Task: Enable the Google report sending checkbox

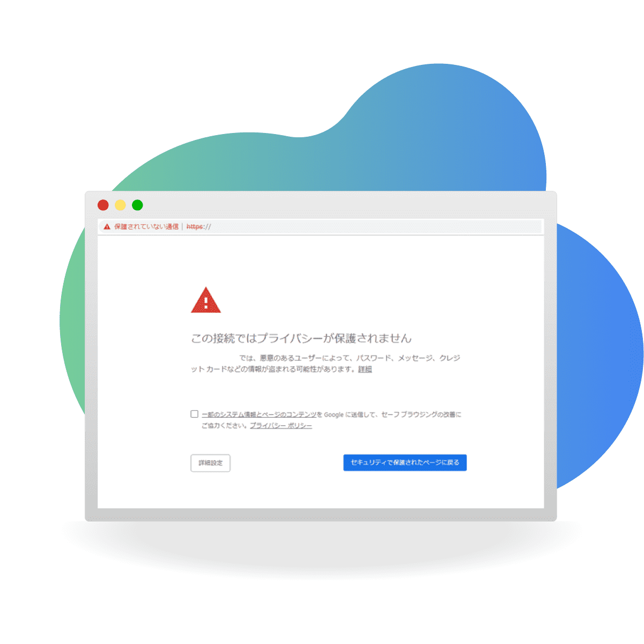Action: (x=194, y=414)
